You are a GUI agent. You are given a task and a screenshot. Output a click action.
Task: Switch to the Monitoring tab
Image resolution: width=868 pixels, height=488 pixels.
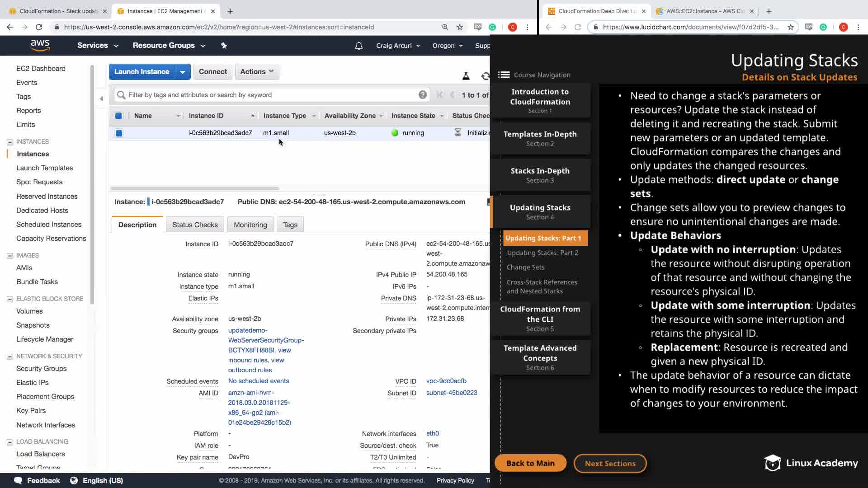pyautogui.click(x=250, y=225)
